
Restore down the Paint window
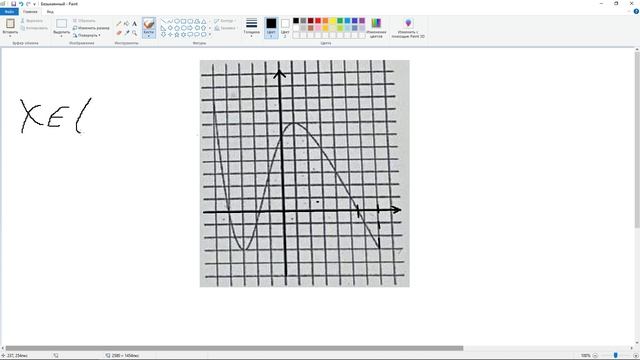[x=616, y=4]
